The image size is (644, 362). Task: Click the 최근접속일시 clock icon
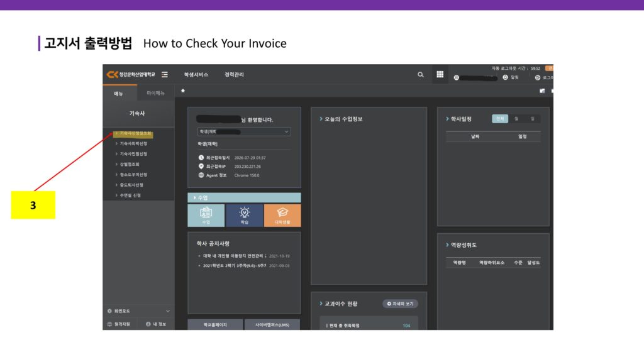[x=201, y=158]
